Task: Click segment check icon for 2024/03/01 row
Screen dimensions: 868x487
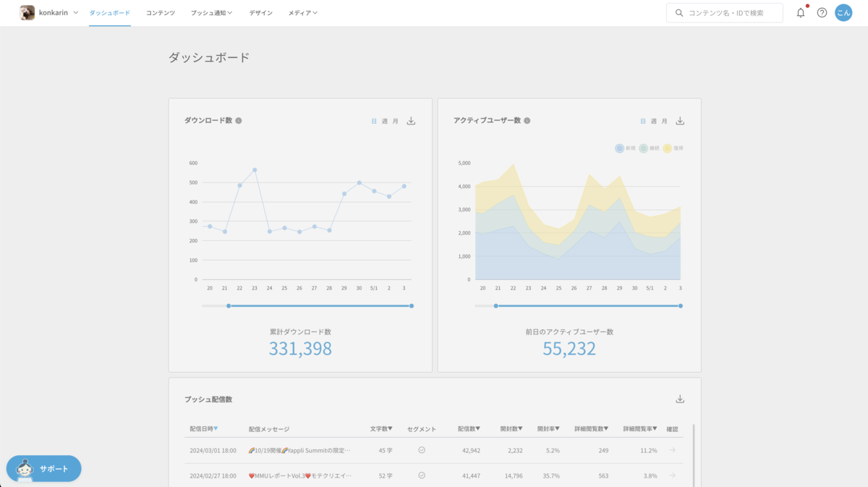Action: click(422, 450)
